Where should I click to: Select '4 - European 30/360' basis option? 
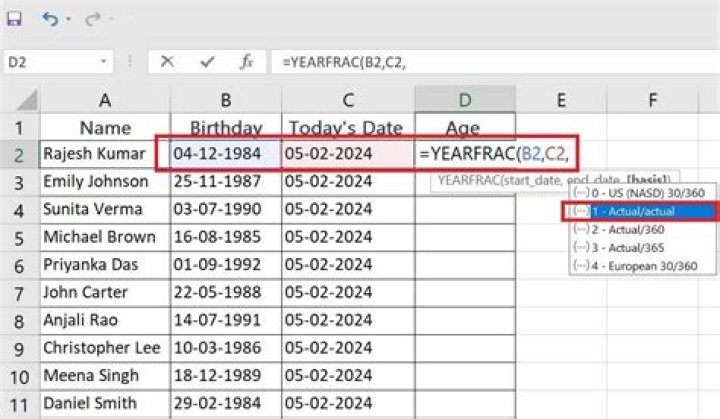tap(642, 265)
